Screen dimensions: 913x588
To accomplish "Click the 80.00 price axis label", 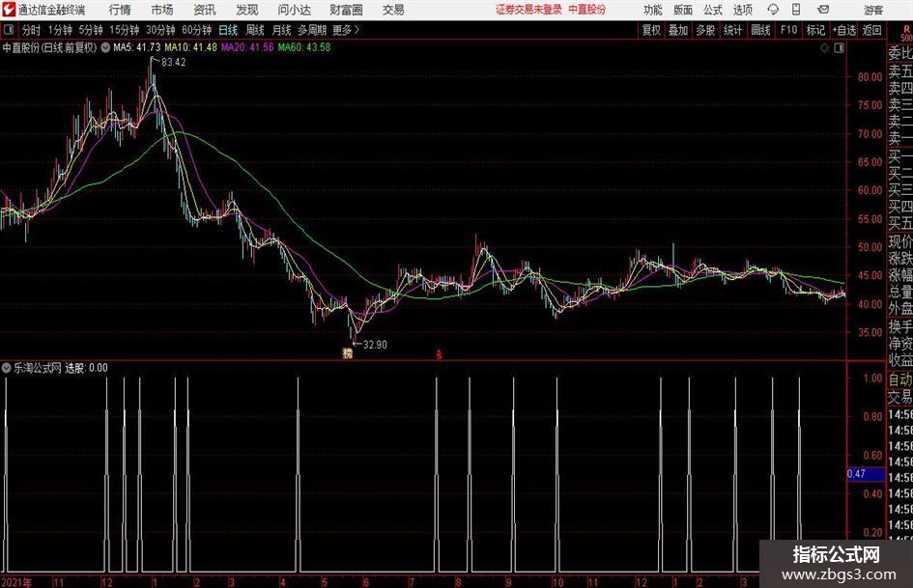I will 870,77.
